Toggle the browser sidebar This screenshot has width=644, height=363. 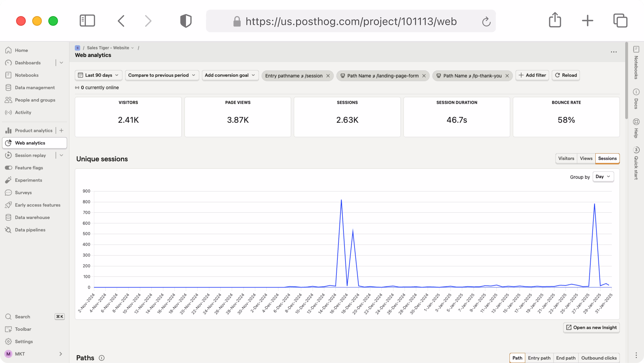pos(87,21)
